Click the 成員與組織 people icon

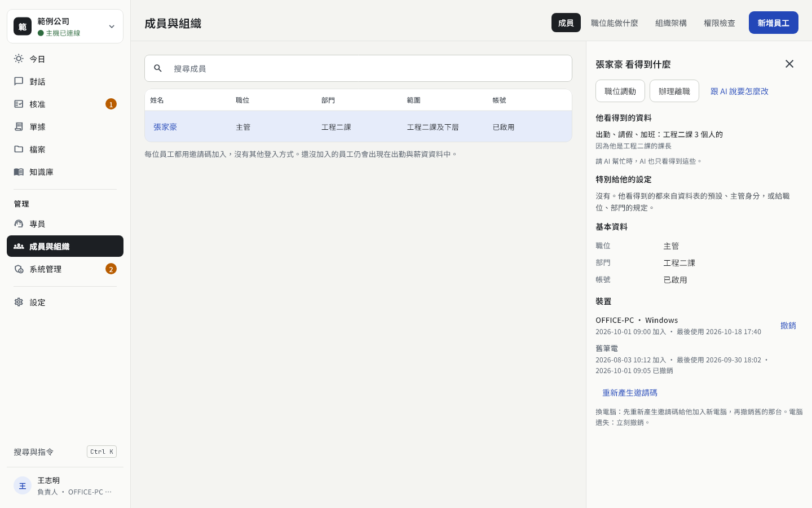click(x=19, y=246)
